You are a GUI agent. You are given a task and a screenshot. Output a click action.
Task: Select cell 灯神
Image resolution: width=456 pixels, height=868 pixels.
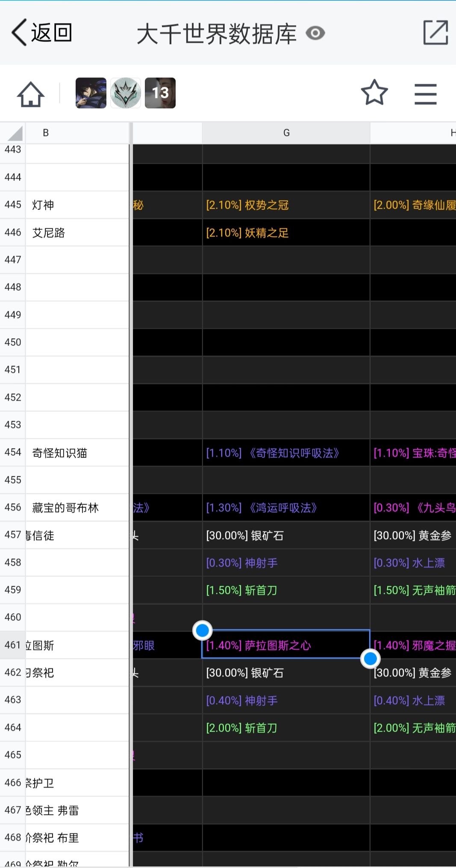[x=77, y=205]
